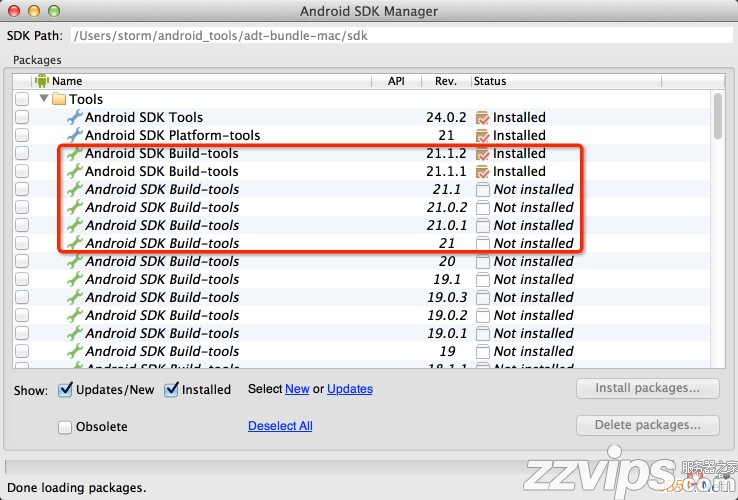Screen dimensions: 738x500
Task: Click the wrench icon of Build-tools rev 19.0.3
Action: (75, 297)
